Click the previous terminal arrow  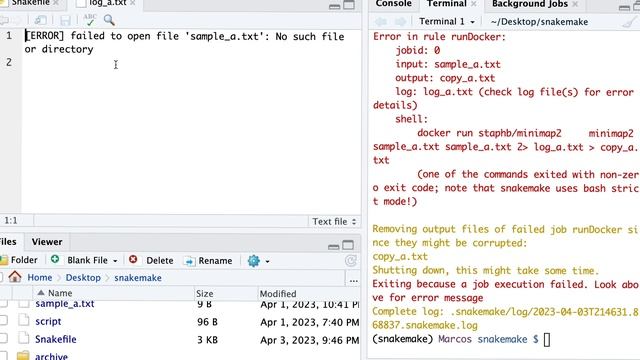click(380, 22)
